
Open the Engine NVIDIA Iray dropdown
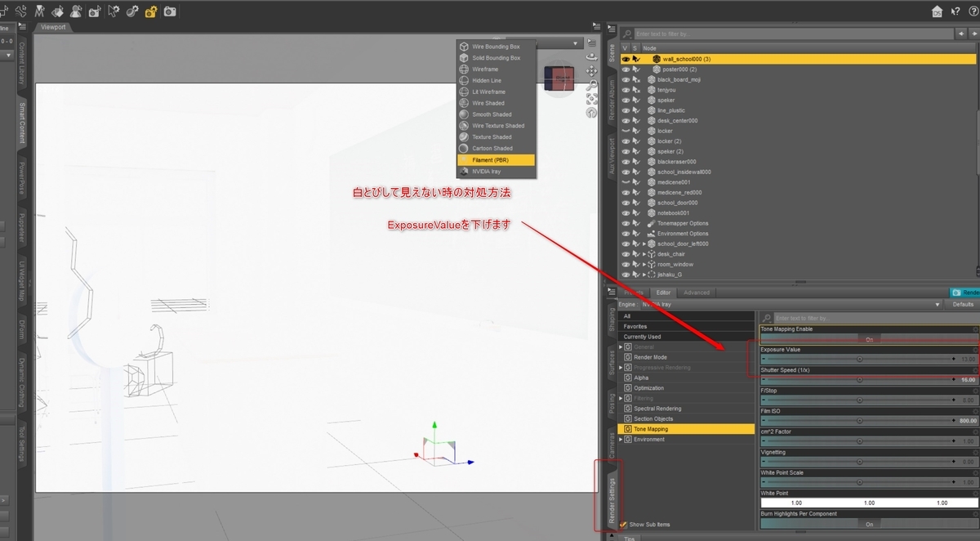tap(792, 304)
